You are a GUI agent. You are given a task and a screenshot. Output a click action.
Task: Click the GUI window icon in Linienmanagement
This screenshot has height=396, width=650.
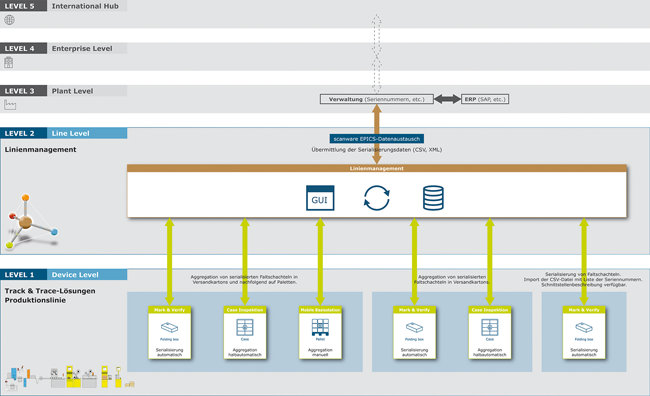pyautogui.click(x=320, y=198)
